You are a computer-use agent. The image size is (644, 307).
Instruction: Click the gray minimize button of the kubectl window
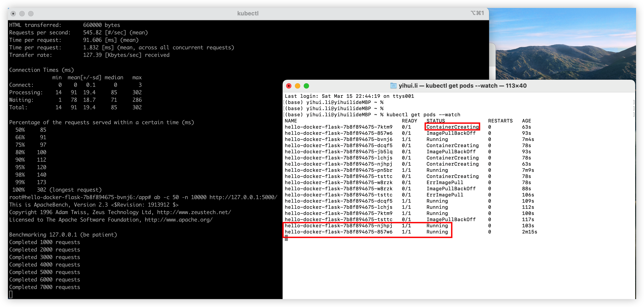point(22,13)
